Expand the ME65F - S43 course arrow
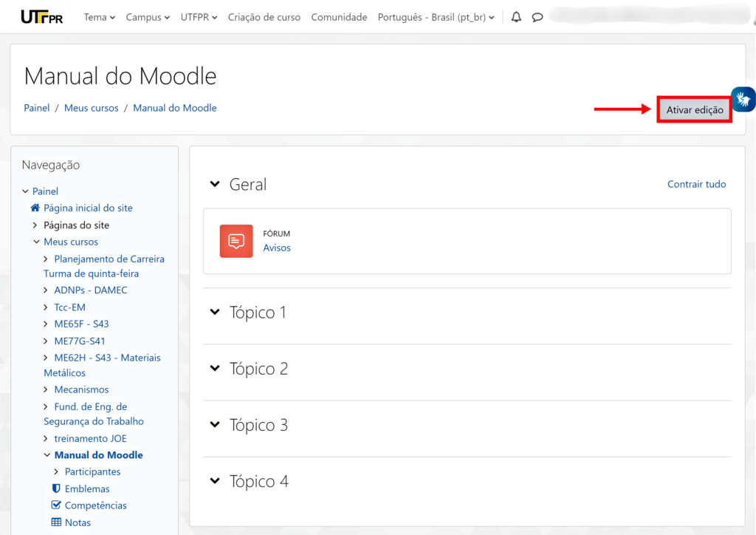Screen dimensions: 756x535 pos(46,324)
